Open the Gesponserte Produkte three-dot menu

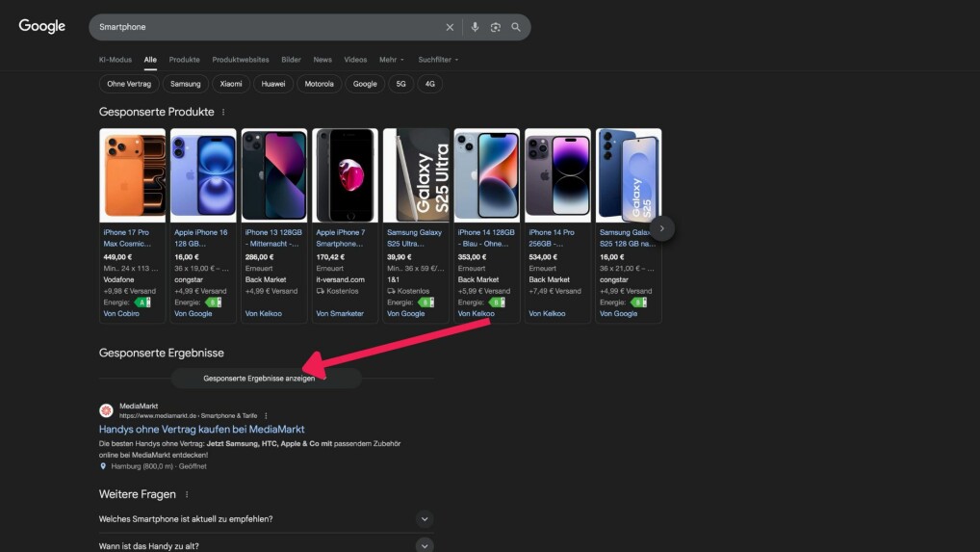(224, 113)
